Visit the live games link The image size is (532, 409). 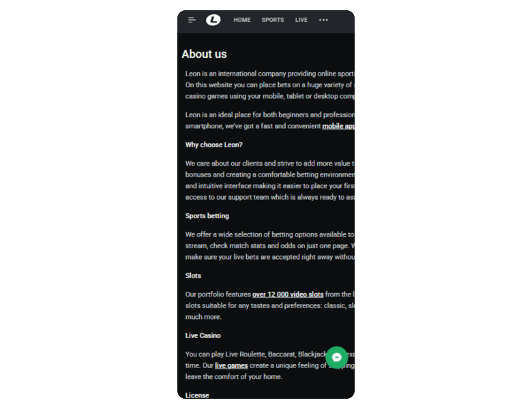[x=231, y=366]
